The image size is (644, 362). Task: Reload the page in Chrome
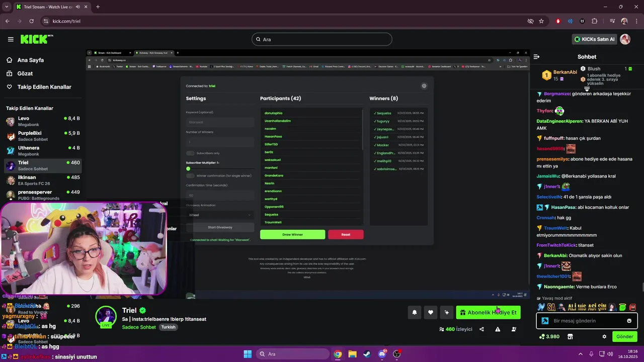32,21
